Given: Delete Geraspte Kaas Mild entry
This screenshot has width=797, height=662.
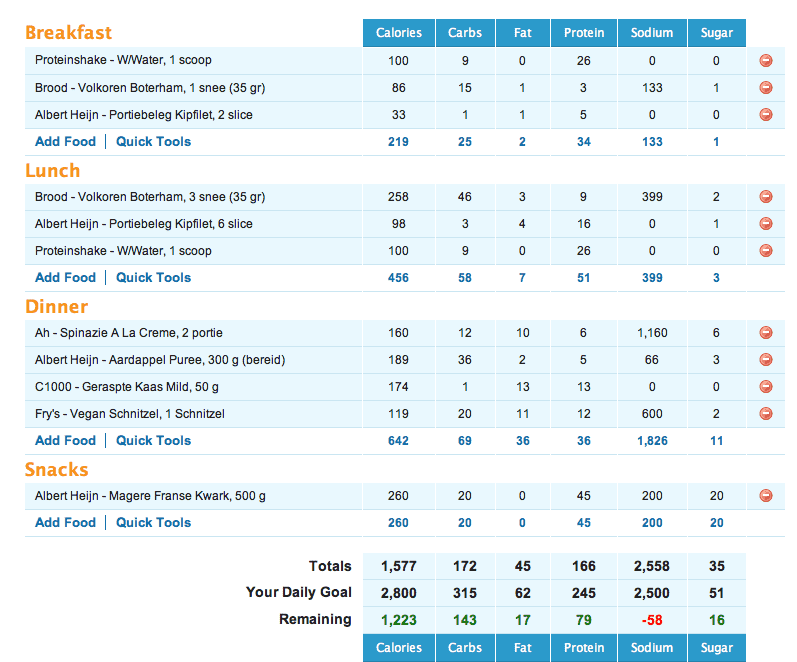Looking at the screenshot, I should click(x=766, y=387).
